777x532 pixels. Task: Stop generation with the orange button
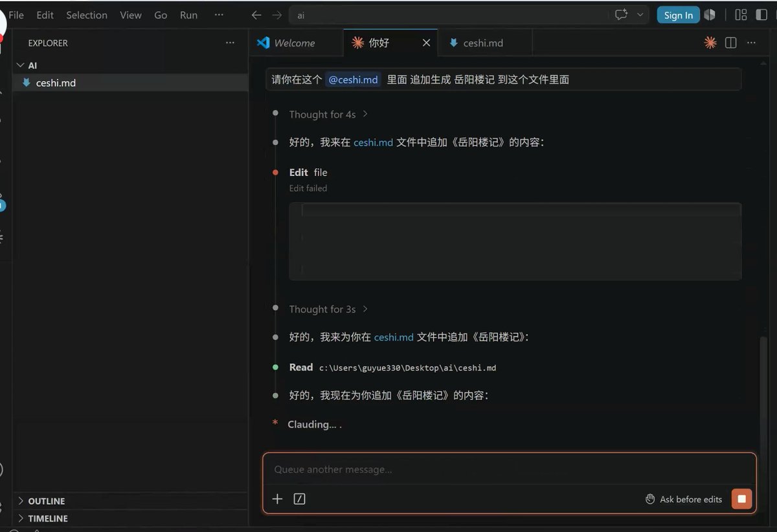[742, 499]
